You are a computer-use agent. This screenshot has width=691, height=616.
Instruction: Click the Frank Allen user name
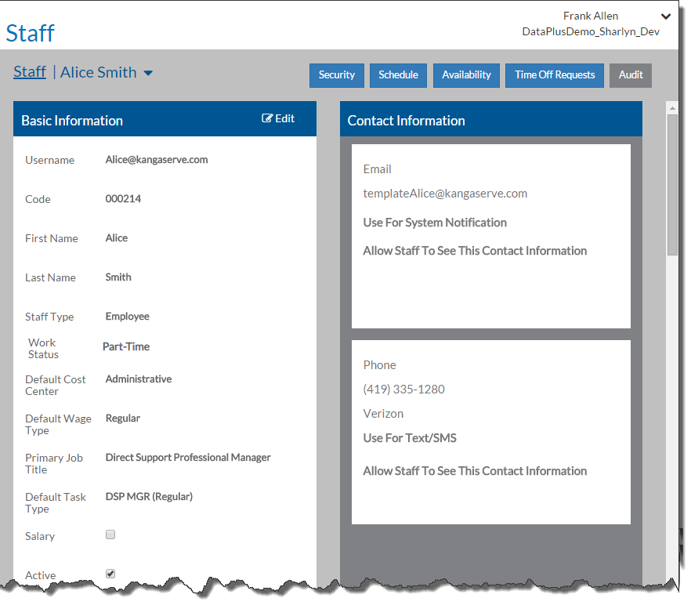590,16
